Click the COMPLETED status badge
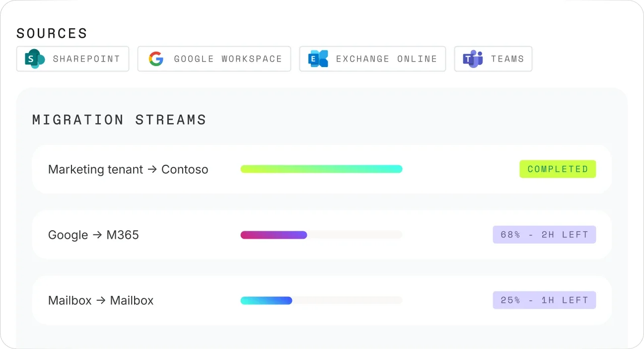The width and height of the screenshot is (644, 349). (558, 169)
